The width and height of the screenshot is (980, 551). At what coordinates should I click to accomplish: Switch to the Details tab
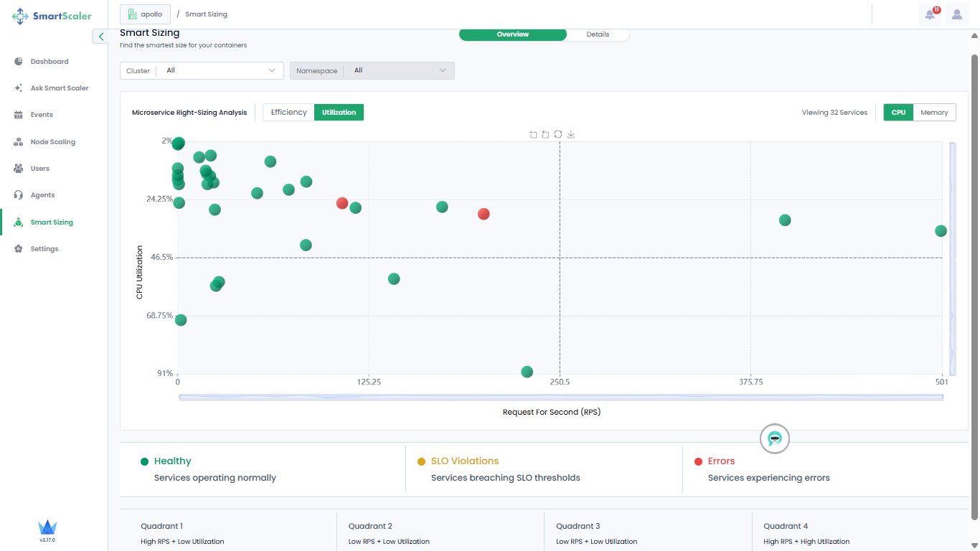598,34
